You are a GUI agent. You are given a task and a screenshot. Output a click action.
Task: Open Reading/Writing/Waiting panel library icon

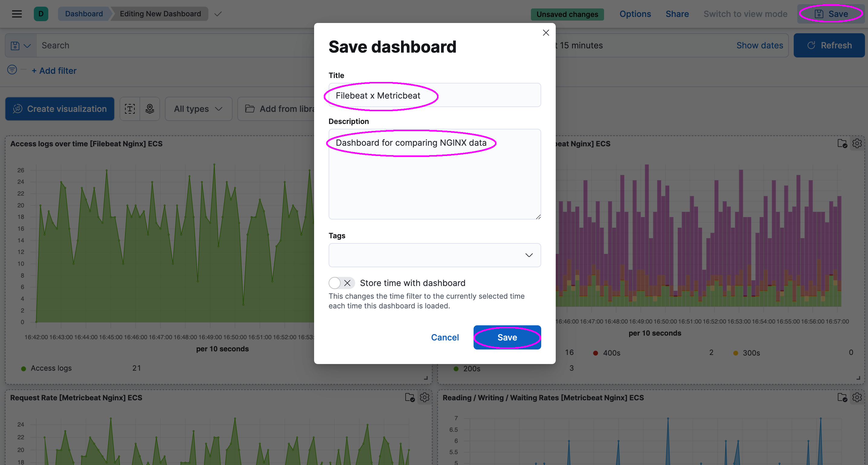[842, 397]
